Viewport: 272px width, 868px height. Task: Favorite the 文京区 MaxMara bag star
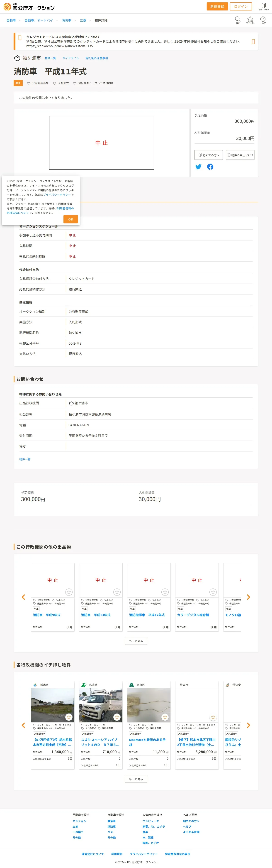[x=165, y=717]
